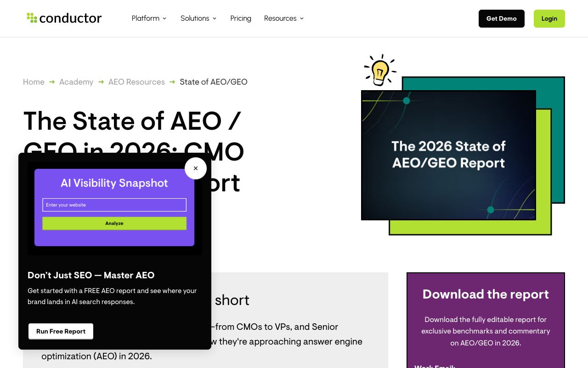This screenshot has height=368, width=588.
Task: Expand the Platform menu
Action: tap(149, 18)
